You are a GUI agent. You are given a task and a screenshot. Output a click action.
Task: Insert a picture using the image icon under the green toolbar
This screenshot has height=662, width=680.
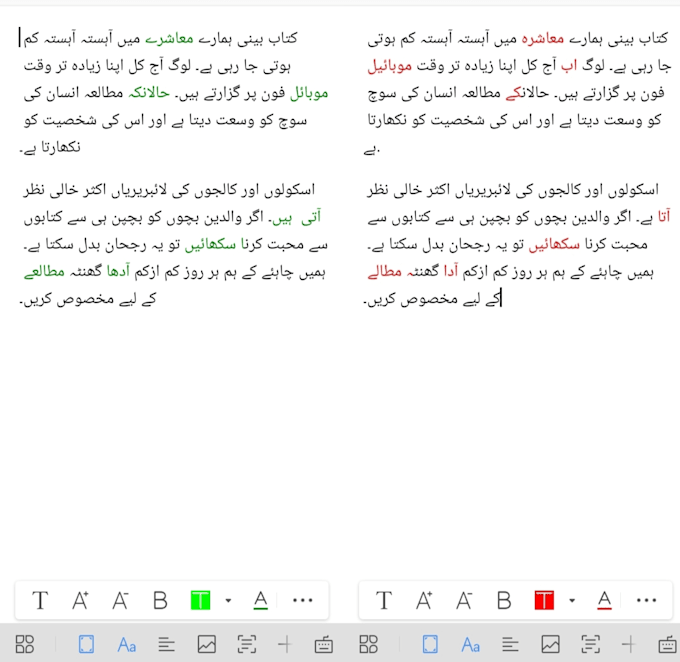pyautogui.click(x=207, y=644)
